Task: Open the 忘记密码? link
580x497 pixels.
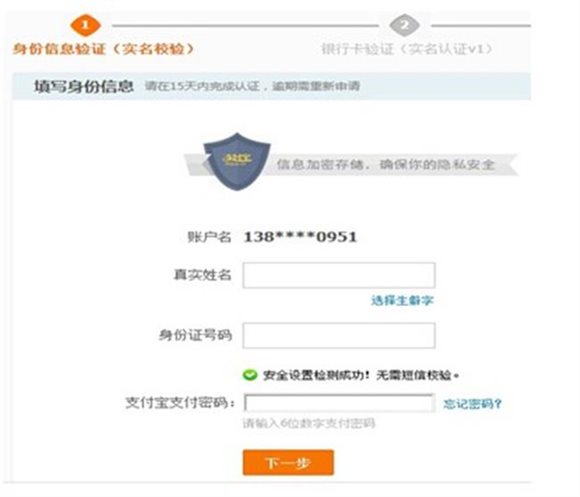Action: point(472,403)
